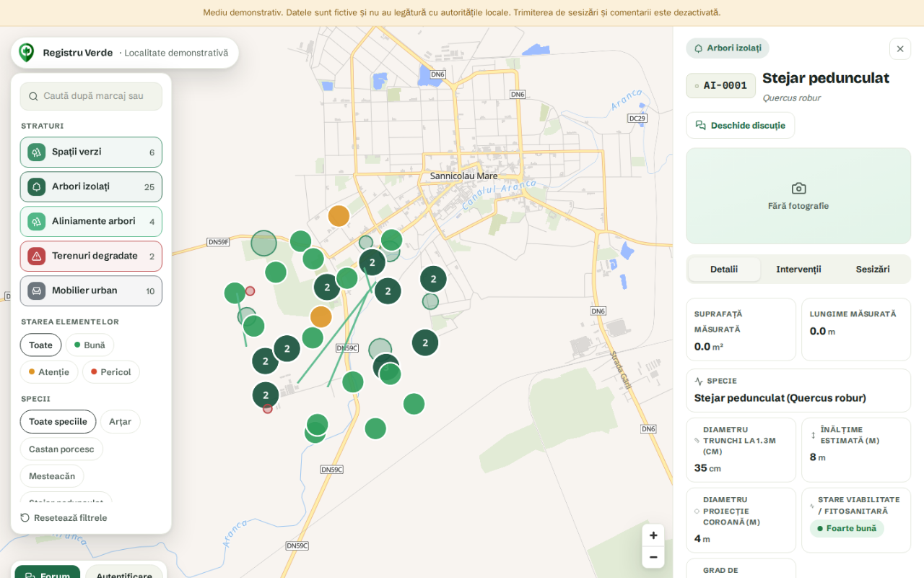Screen dimensions: 924x578
Task: Click the 8 m estimated height value
Action: [817, 457]
